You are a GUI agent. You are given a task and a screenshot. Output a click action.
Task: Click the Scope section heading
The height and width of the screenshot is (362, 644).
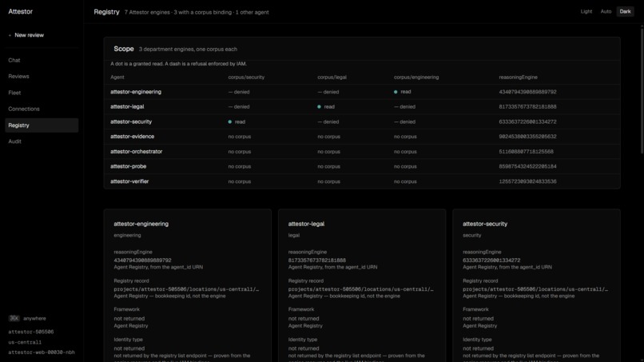124,49
